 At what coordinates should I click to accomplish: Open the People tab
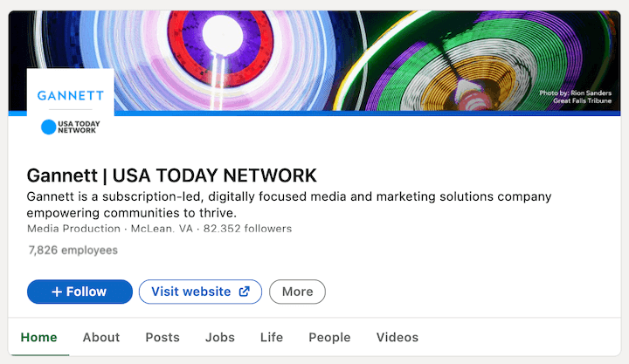tap(329, 337)
